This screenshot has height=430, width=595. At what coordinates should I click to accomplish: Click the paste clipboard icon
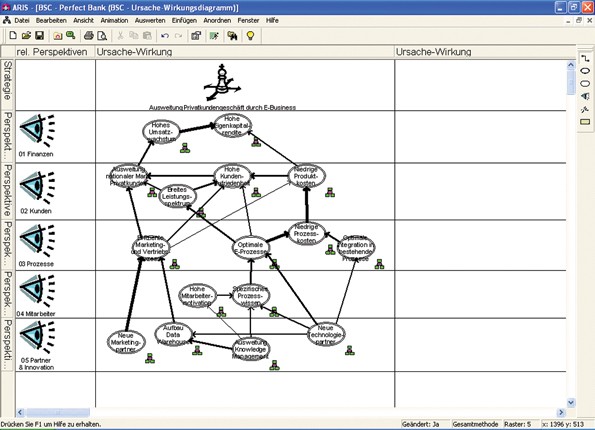(x=147, y=36)
